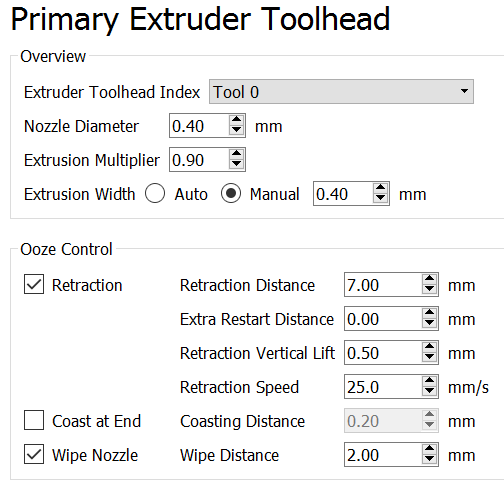Select the Auto extrusion width radio button
Viewport: 504px width, 481px height.
click(155, 193)
